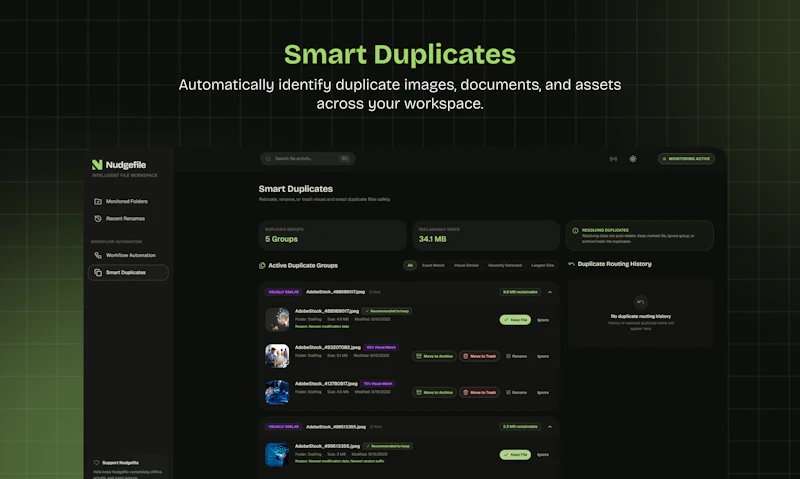The width and height of the screenshot is (800, 479).
Task: Open thumbnail of AdobeStock_493207082.jpeg
Action: pyautogui.click(x=277, y=356)
